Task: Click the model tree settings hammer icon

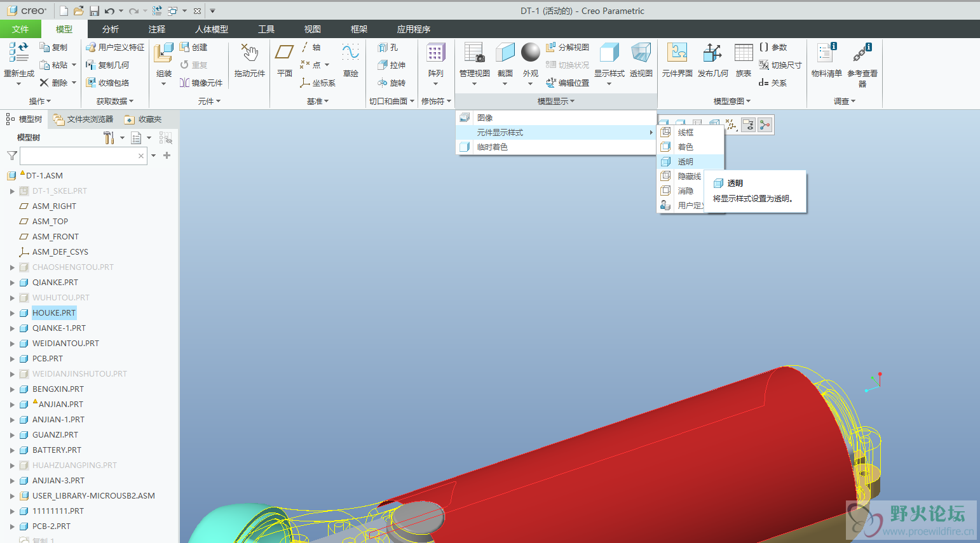Action: tap(109, 138)
